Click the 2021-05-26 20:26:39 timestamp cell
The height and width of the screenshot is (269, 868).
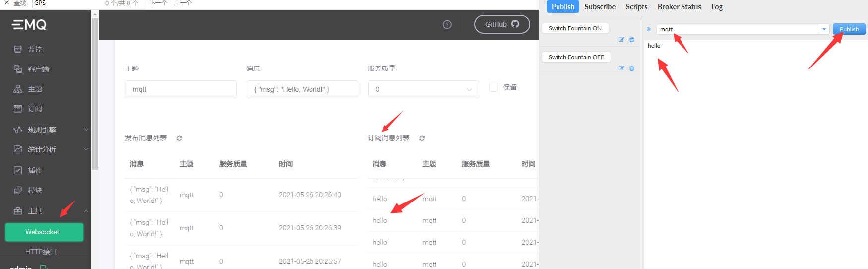coord(310,228)
